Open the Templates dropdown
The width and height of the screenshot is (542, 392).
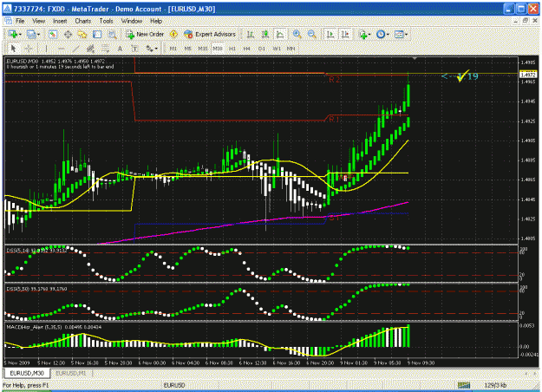tap(401, 34)
